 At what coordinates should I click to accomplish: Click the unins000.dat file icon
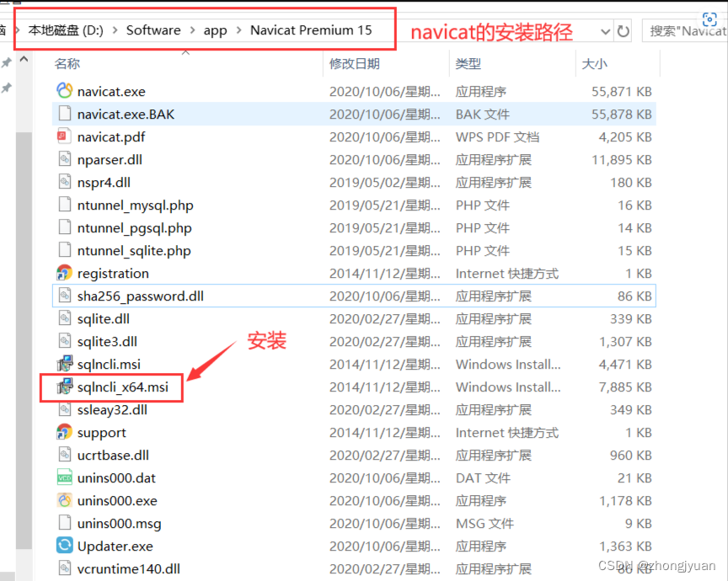pyautogui.click(x=65, y=477)
